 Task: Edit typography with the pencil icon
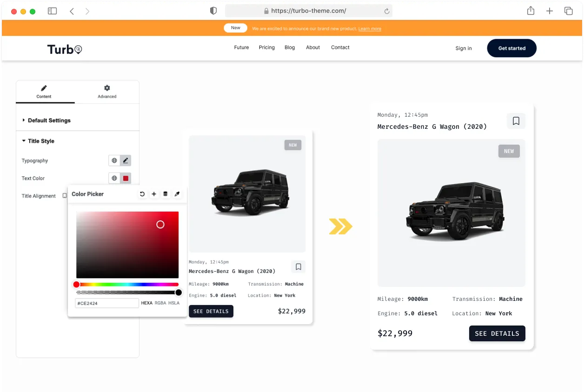point(126,160)
